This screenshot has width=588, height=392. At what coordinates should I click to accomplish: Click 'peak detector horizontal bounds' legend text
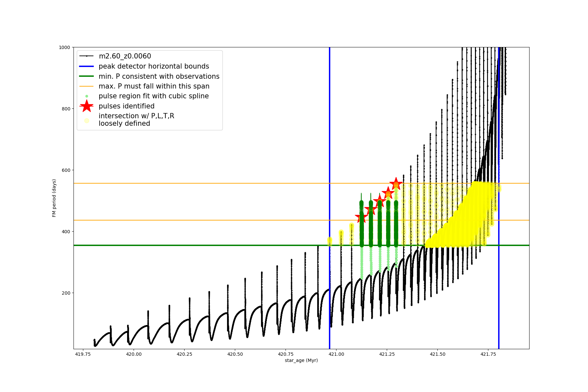coord(154,66)
